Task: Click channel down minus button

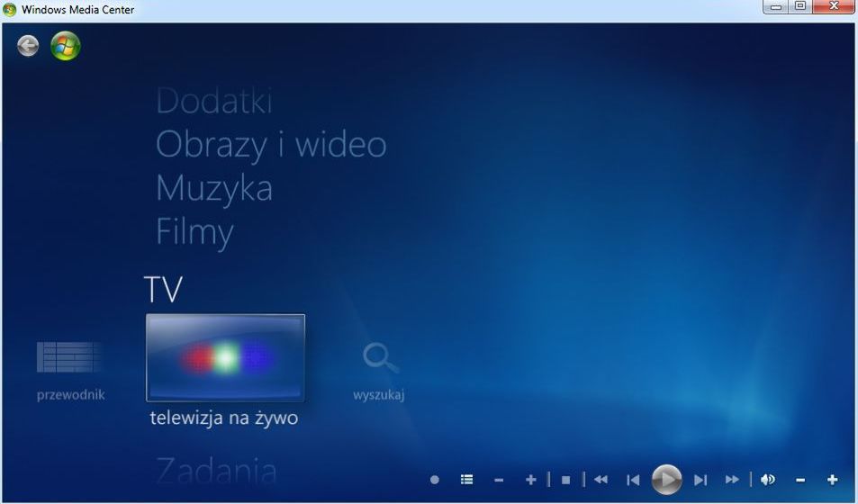Action: 499,481
